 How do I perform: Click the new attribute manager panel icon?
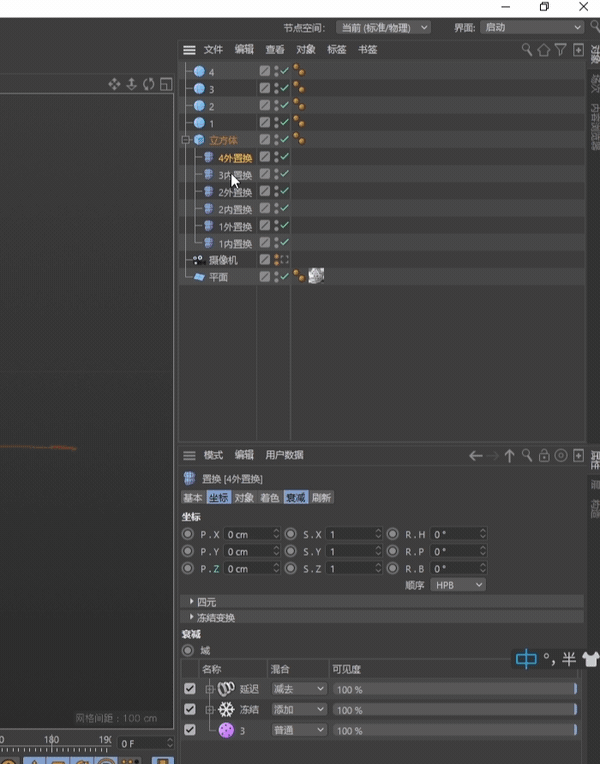pos(578,456)
